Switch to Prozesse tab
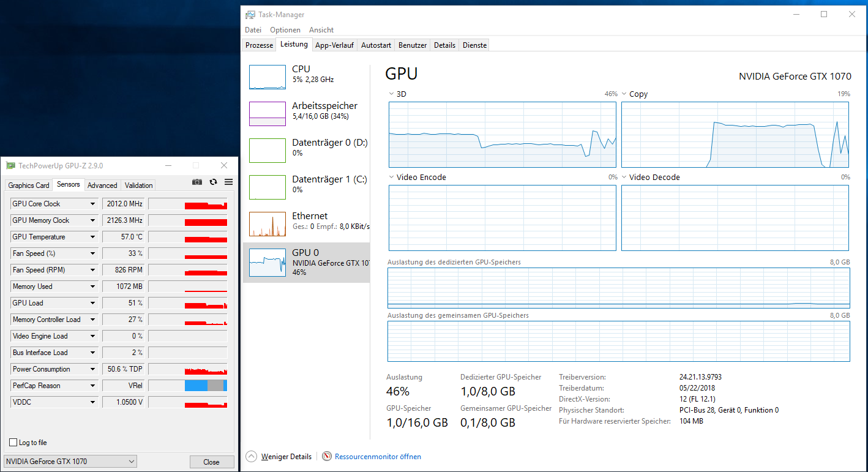The height and width of the screenshot is (472, 868). click(259, 45)
